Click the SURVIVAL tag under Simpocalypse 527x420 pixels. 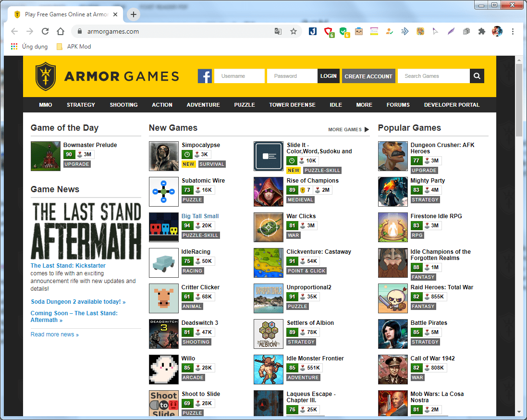pyautogui.click(x=212, y=164)
